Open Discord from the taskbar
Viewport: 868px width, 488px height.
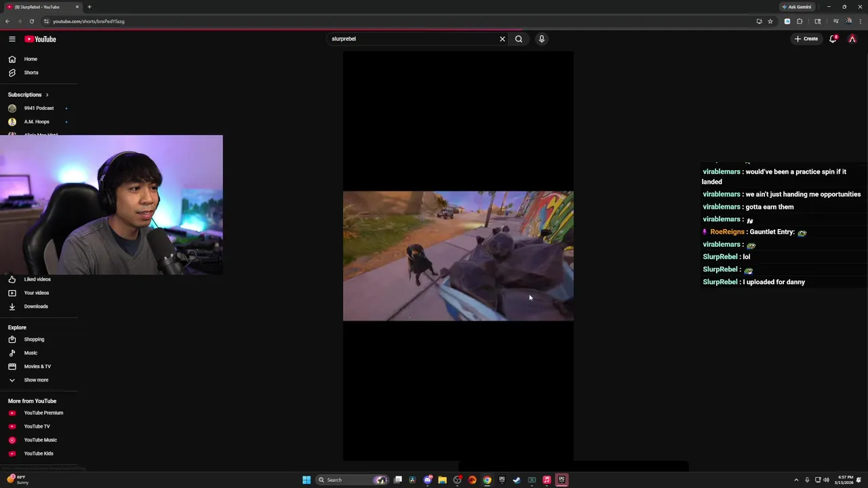point(428,480)
